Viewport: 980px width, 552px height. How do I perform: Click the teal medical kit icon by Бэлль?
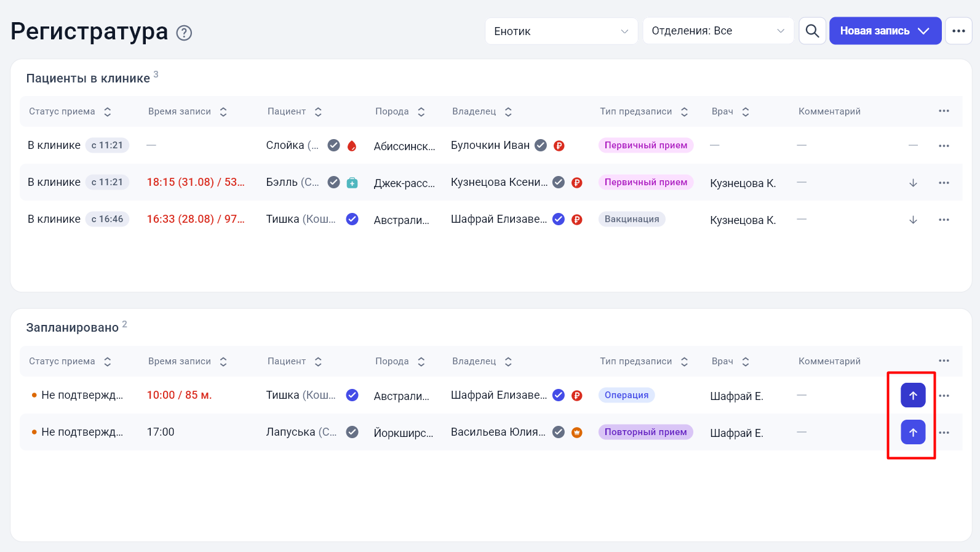pyautogui.click(x=352, y=183)
